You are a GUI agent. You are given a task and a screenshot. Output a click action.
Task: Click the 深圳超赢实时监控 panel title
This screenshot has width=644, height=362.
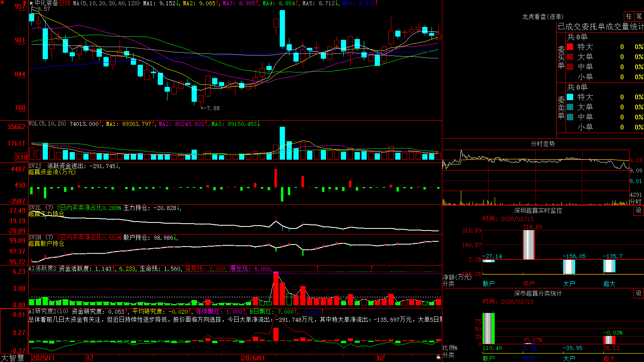[538, 210]
